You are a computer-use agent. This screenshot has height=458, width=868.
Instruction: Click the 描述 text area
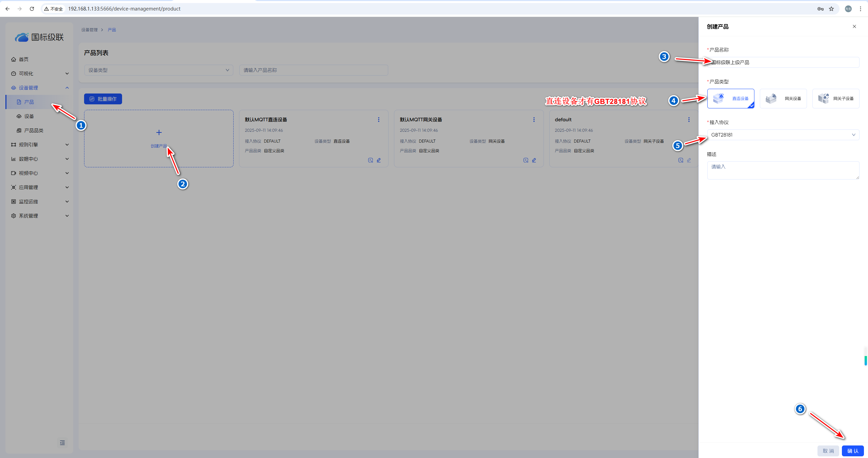783,170
